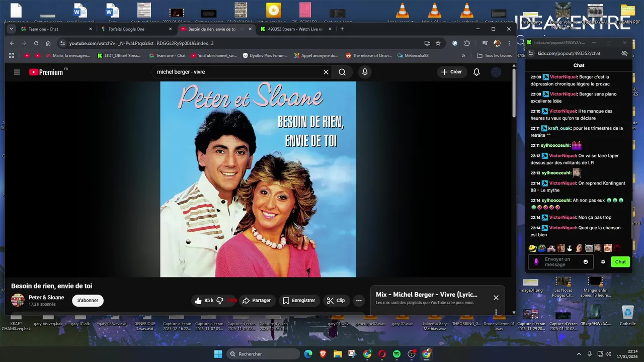644x362 pixels.
Task: Open Chrome extensions puzzle icon
Action: [x=467, y=43]
